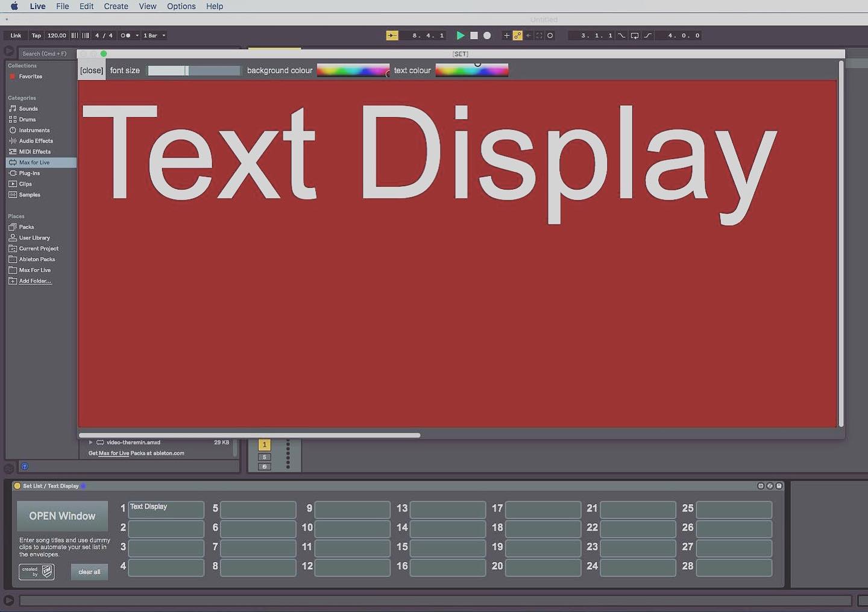868x612 pixels.
Task: Open the 1 Bar quantization dropdown
Action: 154,36
